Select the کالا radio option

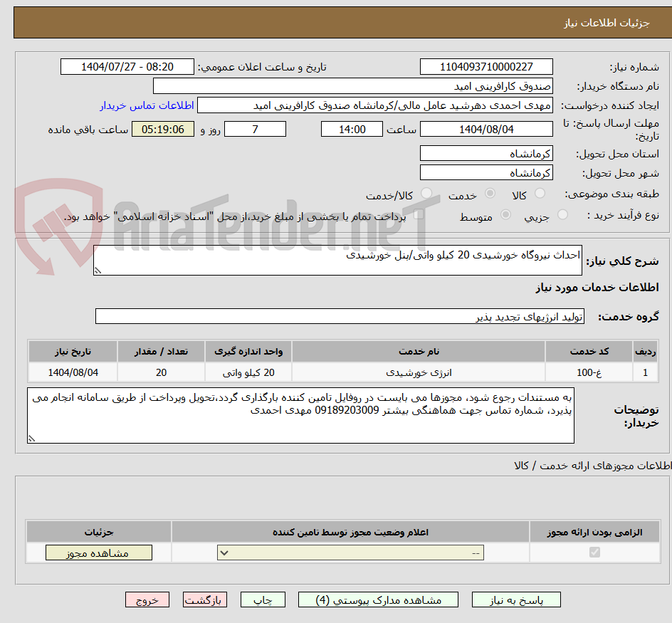click(x=540, y=193)
